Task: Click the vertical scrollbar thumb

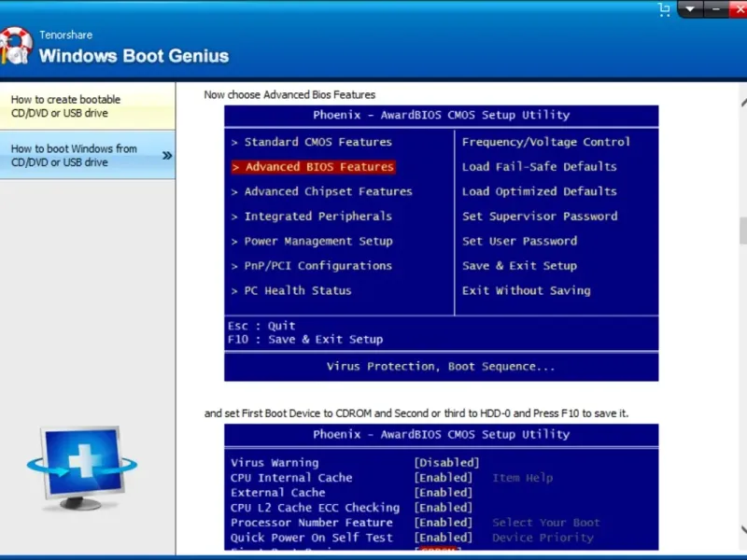Action: [x=743, y=231]
